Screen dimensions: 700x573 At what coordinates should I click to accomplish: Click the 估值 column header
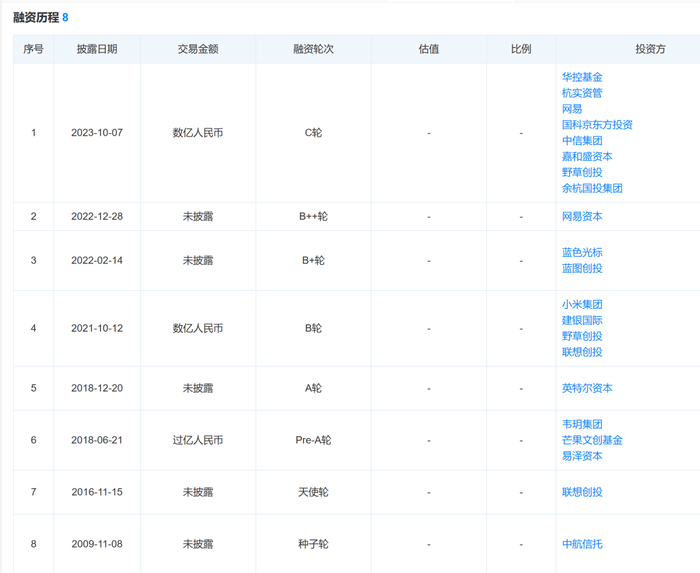click(x=429, y=49)
